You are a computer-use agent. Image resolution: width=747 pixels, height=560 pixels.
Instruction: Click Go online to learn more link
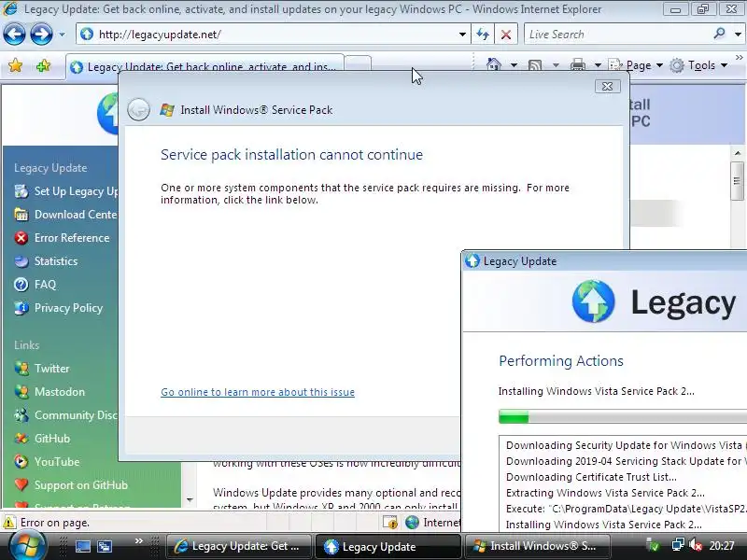tap(258, 392)
